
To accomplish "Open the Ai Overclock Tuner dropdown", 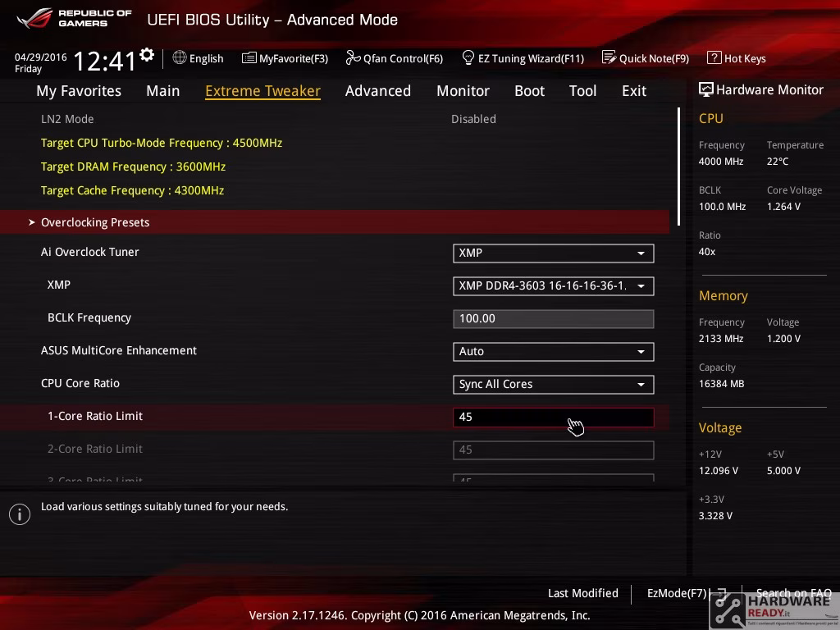I will (x=554, y=253).
